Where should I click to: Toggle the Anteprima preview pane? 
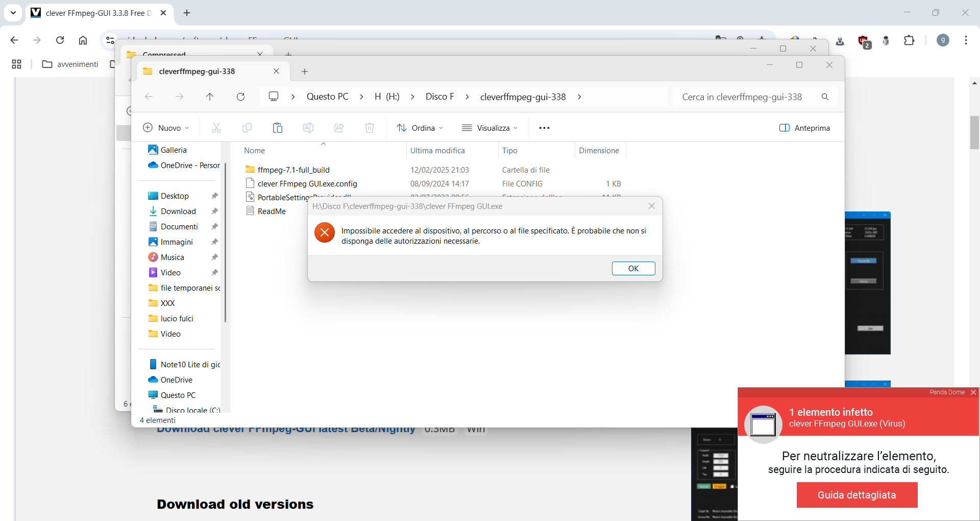[804, 128]
